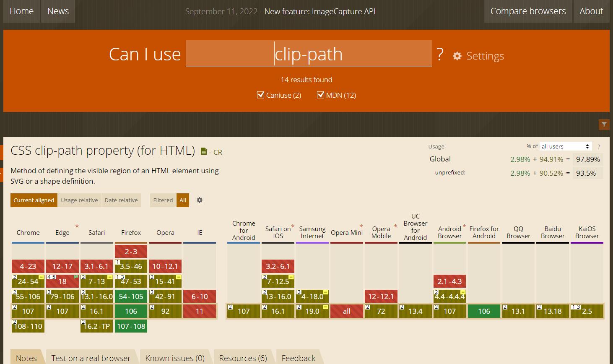
Task: Open CSS clip-path property feature title
Action: pos(103,150)
